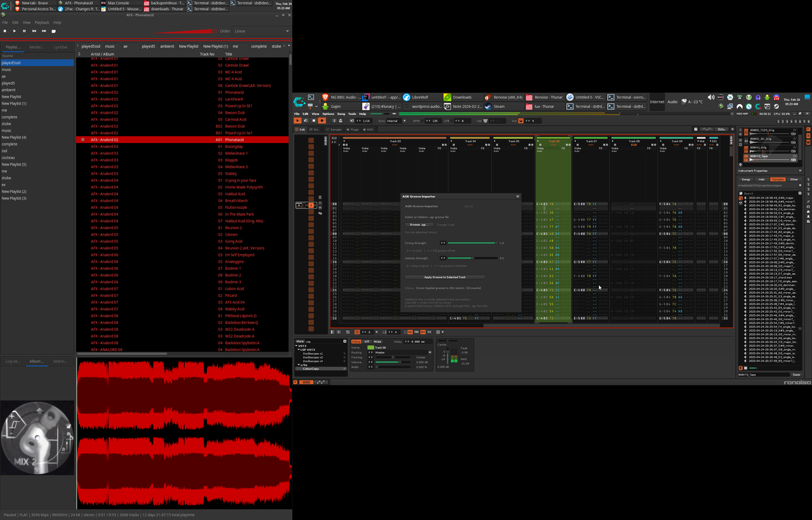Switch disk browser to Songs tab
Viewport: 812px width, 520px height.
(746, 179)
